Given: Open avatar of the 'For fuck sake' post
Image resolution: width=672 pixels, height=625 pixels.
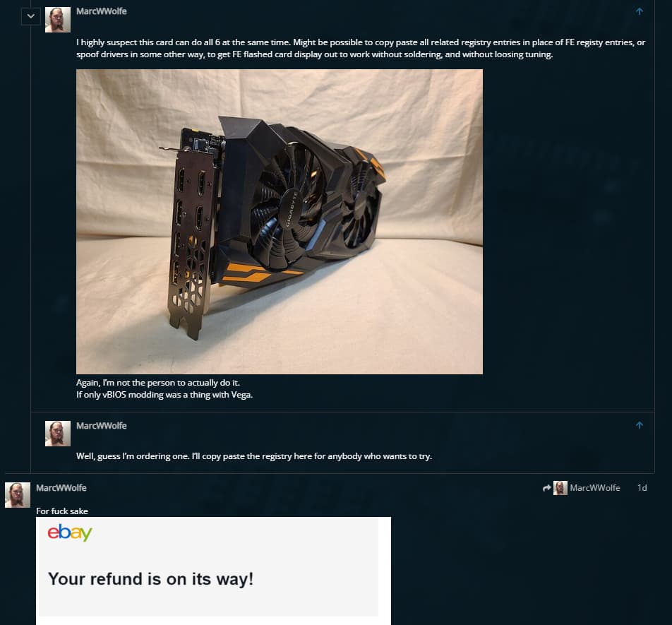Looking at the screenshot, I should point(18,495).
